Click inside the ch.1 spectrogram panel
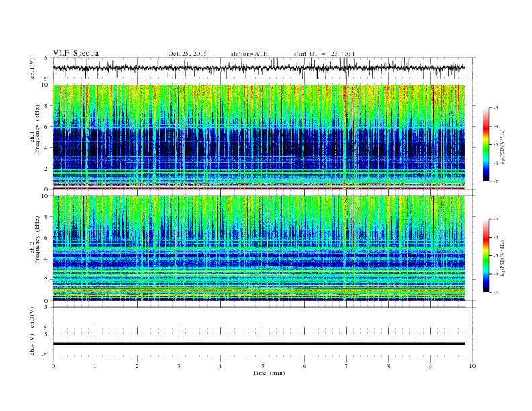The height and width of the screenshot is (411, 532). click(x=259, y=137)
